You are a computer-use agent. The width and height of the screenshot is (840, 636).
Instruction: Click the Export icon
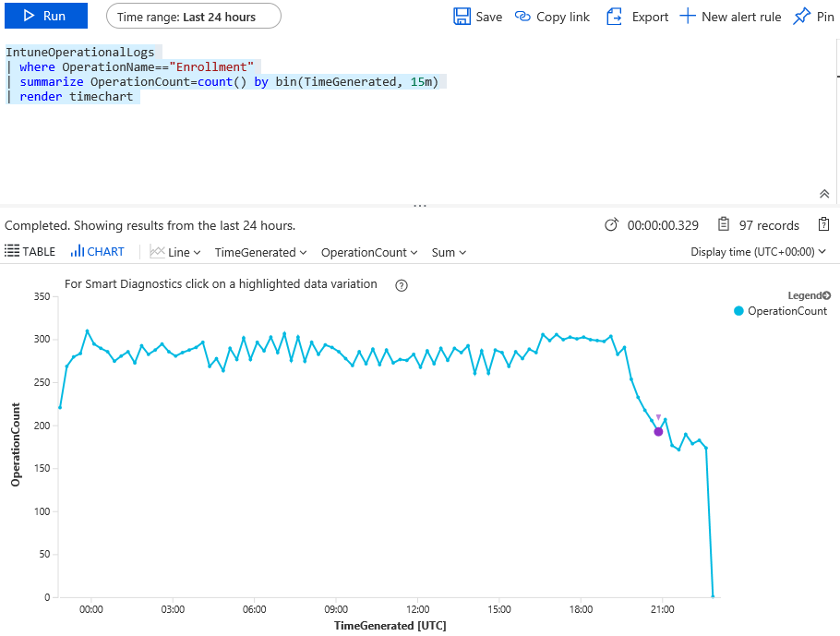615,17
